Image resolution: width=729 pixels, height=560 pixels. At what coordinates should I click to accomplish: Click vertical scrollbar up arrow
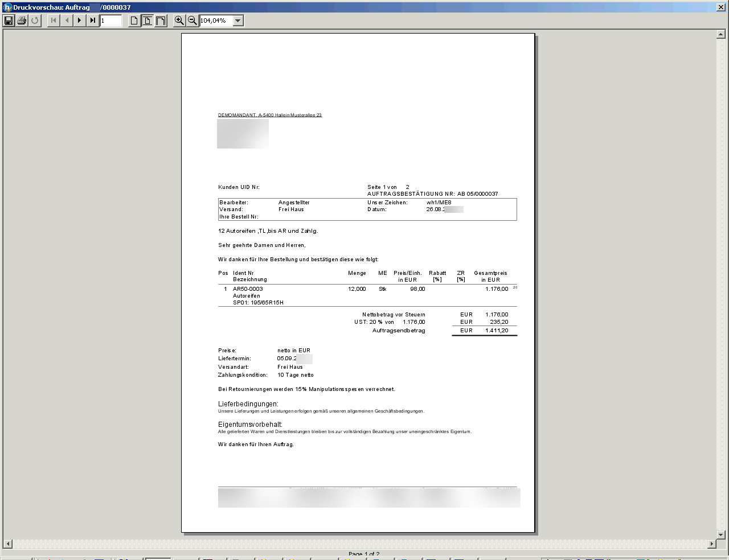(x=720, y=35)
